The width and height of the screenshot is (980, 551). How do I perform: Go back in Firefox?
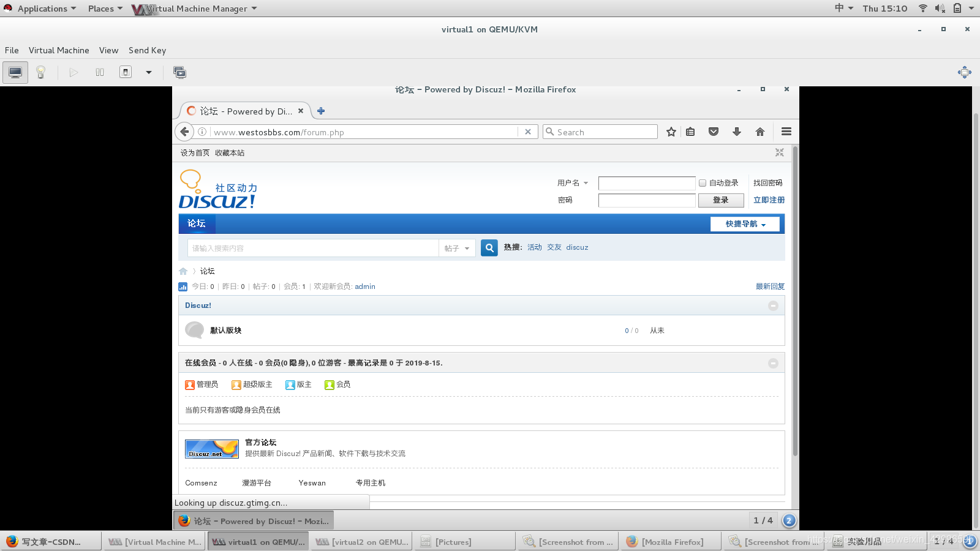click(x=184, y=132)
